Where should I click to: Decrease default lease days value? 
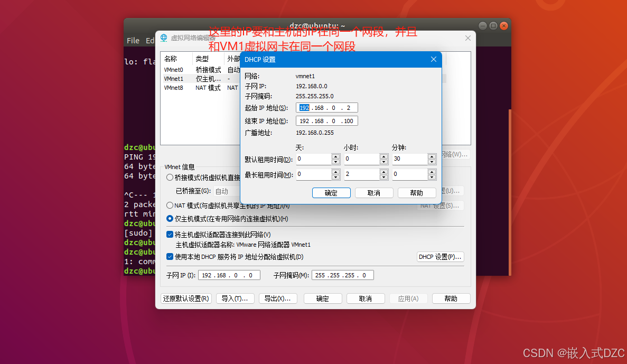(336, 162)
